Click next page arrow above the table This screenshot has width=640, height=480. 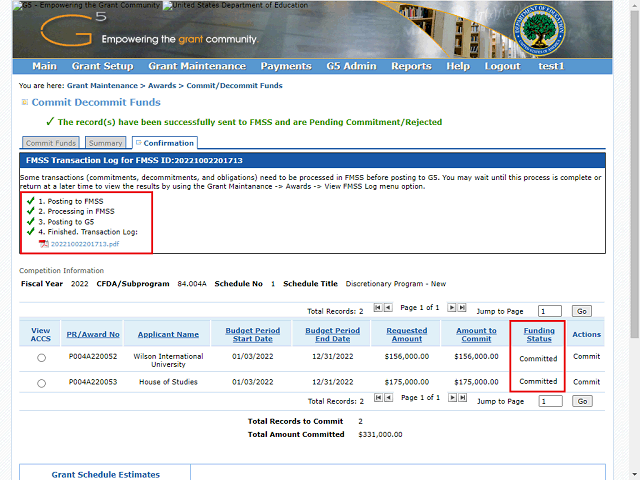point(451,308)
